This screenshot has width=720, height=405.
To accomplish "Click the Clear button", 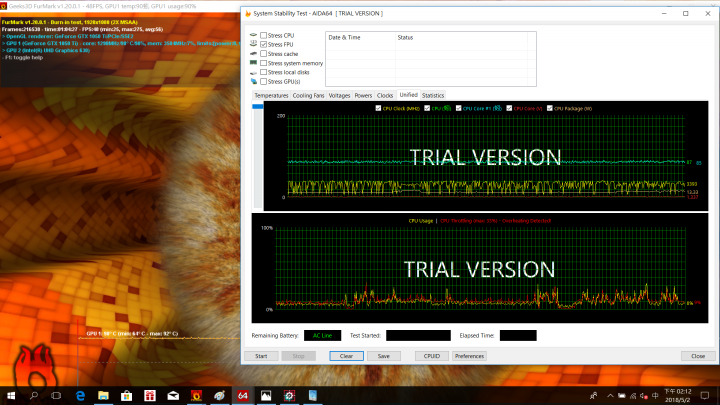I will [x=346, y=356].
